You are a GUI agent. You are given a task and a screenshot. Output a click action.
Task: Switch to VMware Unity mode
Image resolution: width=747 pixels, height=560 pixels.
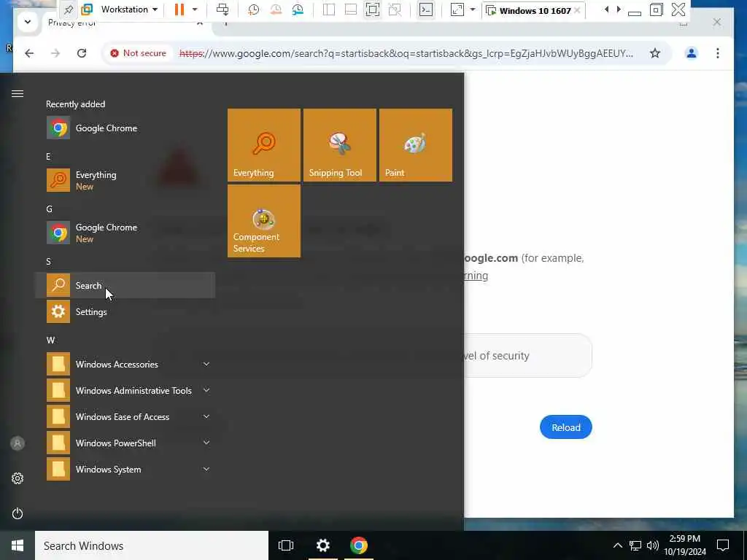tap(395, 9)
